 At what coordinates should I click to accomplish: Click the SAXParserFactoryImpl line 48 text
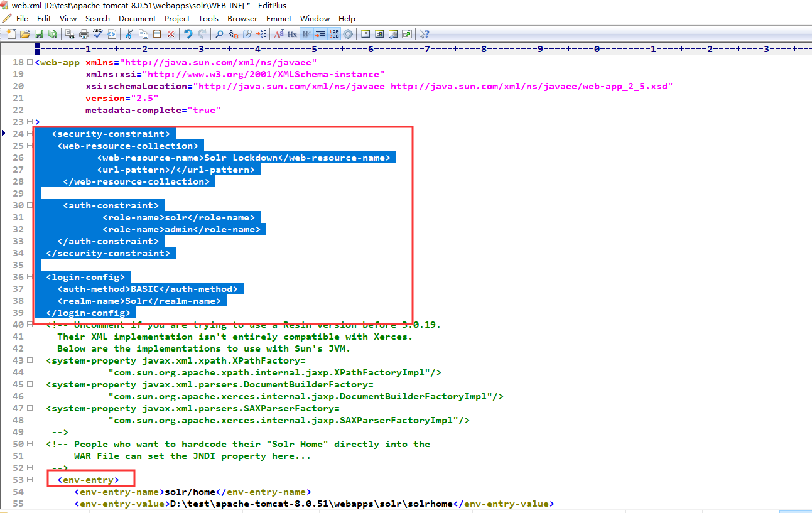[289, 420]
